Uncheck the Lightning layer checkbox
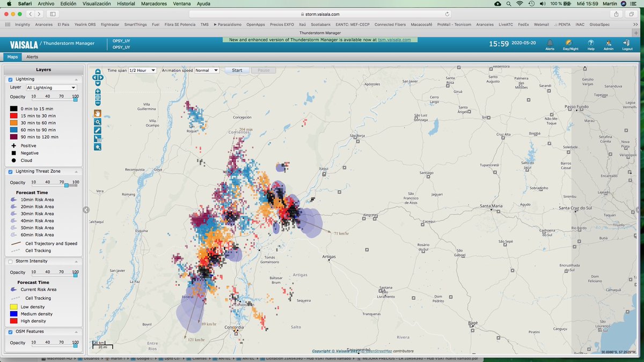The height and width of the screenshot is (362, 644). [10, 79]
